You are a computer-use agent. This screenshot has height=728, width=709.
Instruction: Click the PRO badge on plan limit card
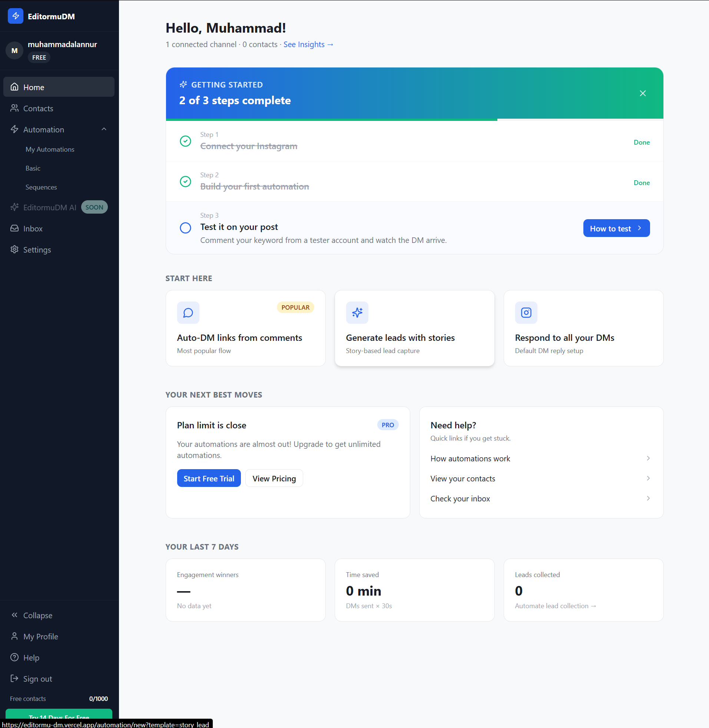[388, 425]
